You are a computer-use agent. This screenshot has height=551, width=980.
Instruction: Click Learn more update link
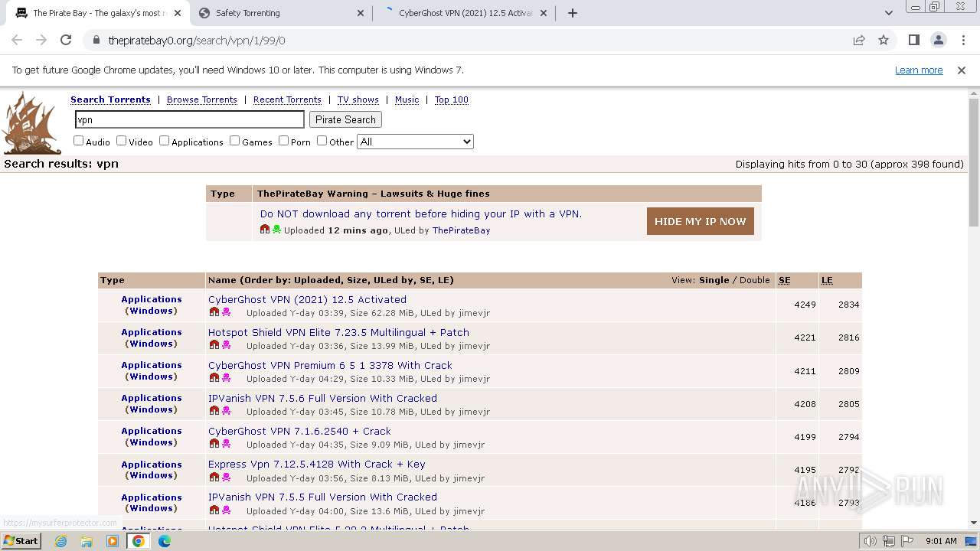919,70
